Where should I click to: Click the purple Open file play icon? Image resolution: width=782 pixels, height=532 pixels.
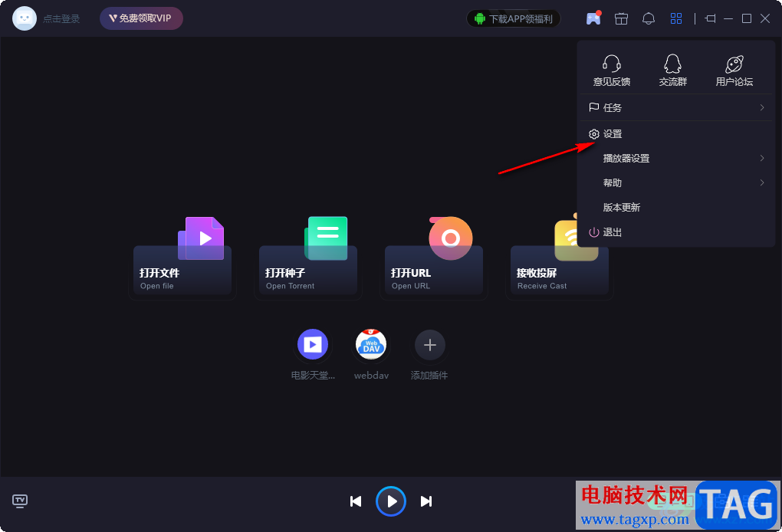201,238
